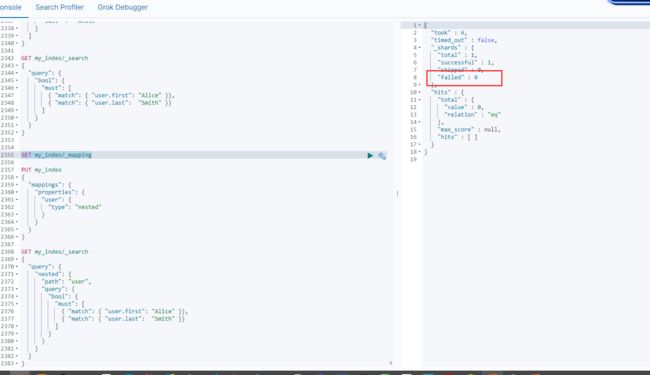Screen dimensions: 650x375
Task: Collapse the "user" mapping at line 2361
Action: [17, 200]
